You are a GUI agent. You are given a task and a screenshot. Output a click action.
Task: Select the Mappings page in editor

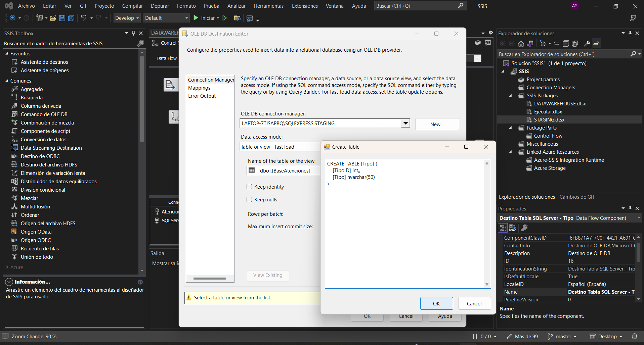coord(199,88)
